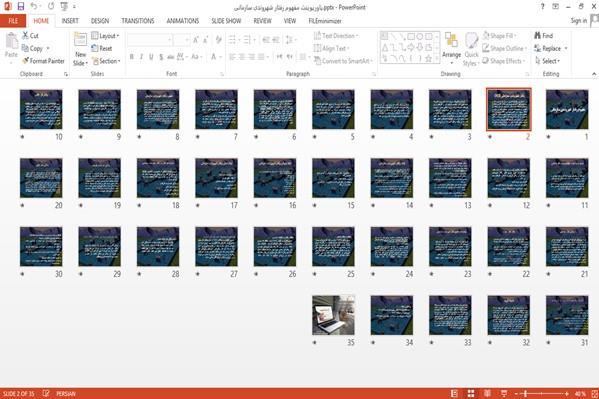Click the Help question mark icon
Viewport: 599px width, 399px height.
point(542,6)
